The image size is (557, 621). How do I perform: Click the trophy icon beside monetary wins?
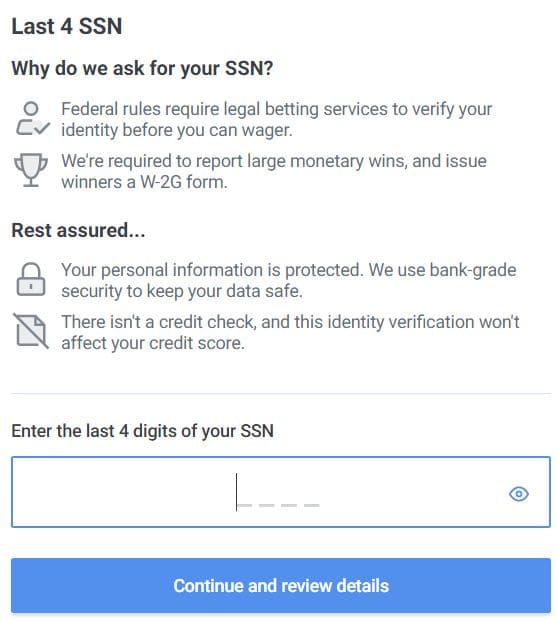point(31,170)
